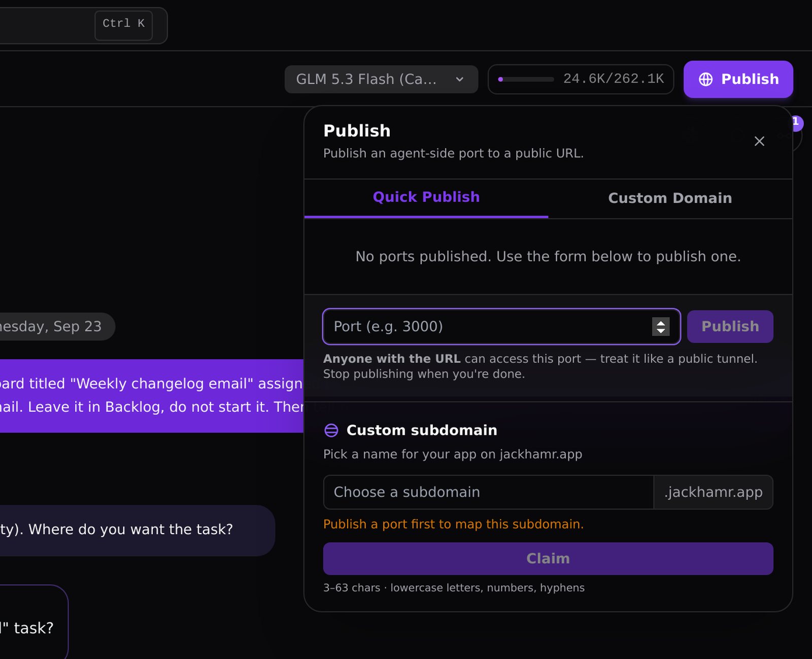812x659 pixels.
Task: Click the "Weekly changelog email" purple chat message
Action: pyautogui.click(x=152, y=396)
